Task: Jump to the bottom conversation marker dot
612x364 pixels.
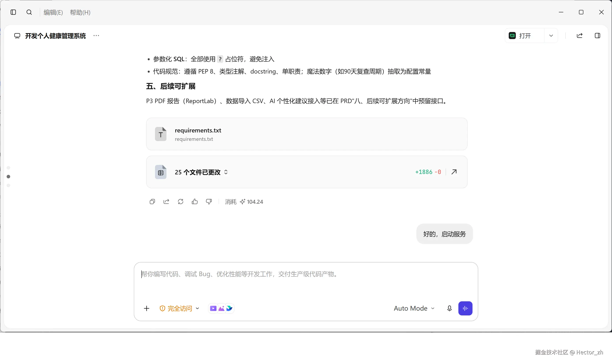Action: pos(8,186)
